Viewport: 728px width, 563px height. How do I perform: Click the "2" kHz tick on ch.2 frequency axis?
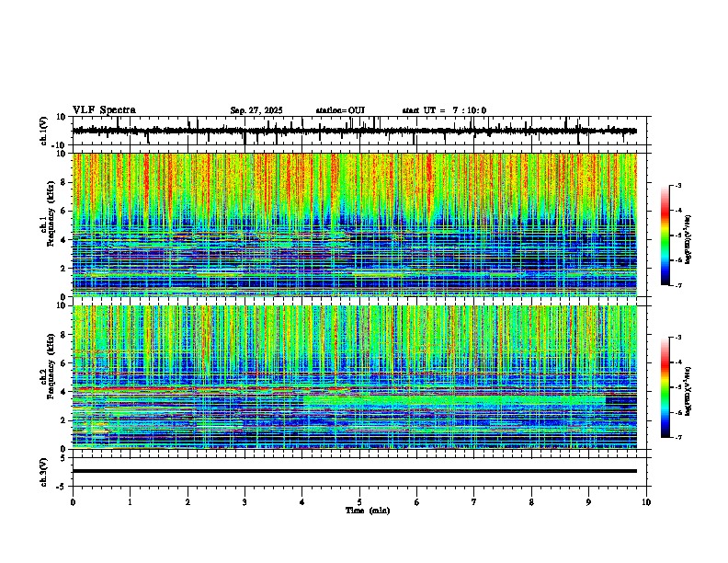point(64,420)
